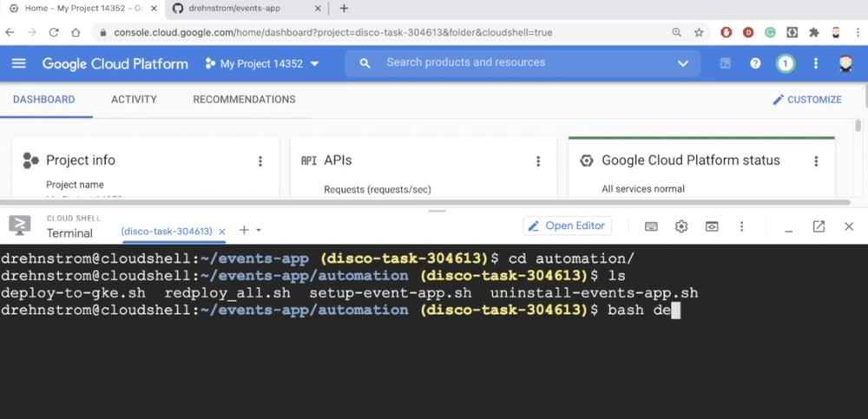This screenshot has height=419, width=868.
Task: Add a new Cloud Shell terminal tab
Action: tap(244, 230)
